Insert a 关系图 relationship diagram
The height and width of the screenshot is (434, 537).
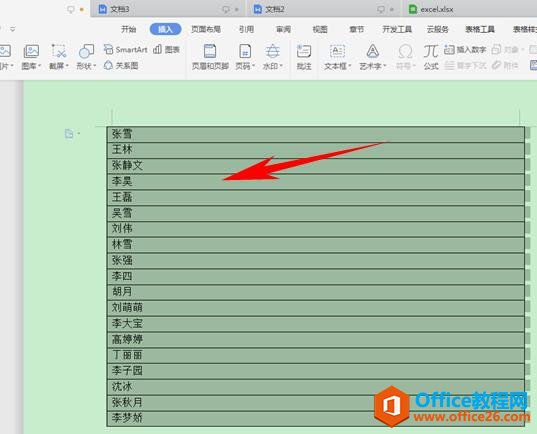click(x=121, y=65)
